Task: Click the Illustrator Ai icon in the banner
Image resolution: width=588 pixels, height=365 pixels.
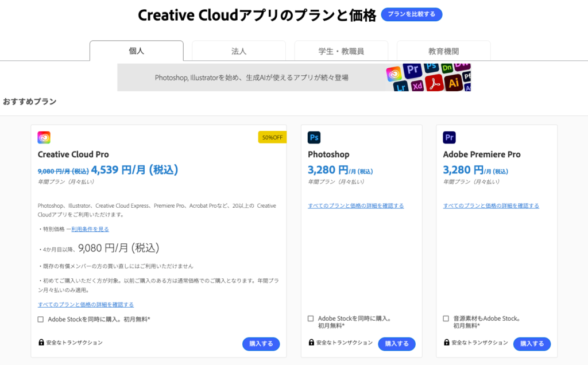Action: click(453, 83)
